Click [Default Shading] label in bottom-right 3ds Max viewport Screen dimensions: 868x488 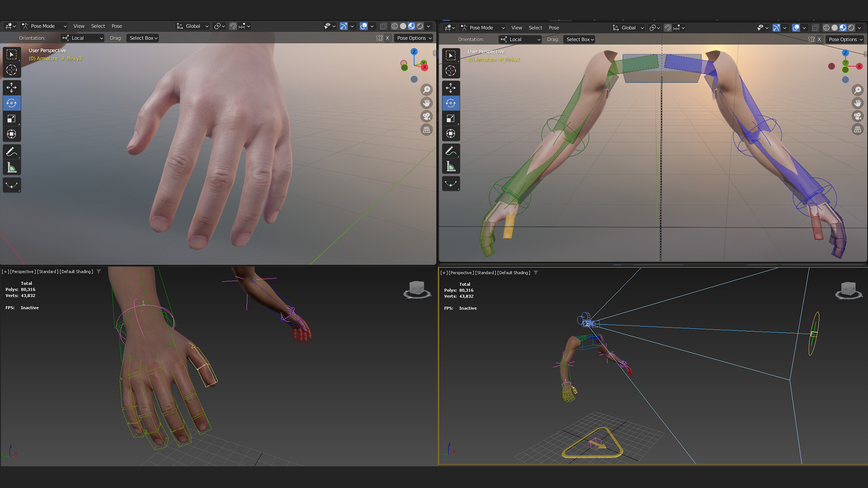(x=514, y=272)
